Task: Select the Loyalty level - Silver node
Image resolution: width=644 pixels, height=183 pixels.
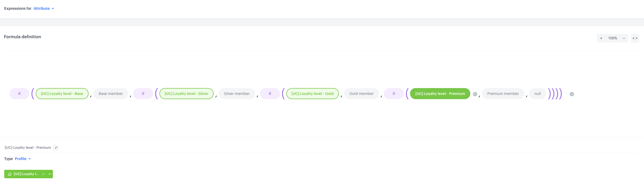Action: [x=186, y=94]
